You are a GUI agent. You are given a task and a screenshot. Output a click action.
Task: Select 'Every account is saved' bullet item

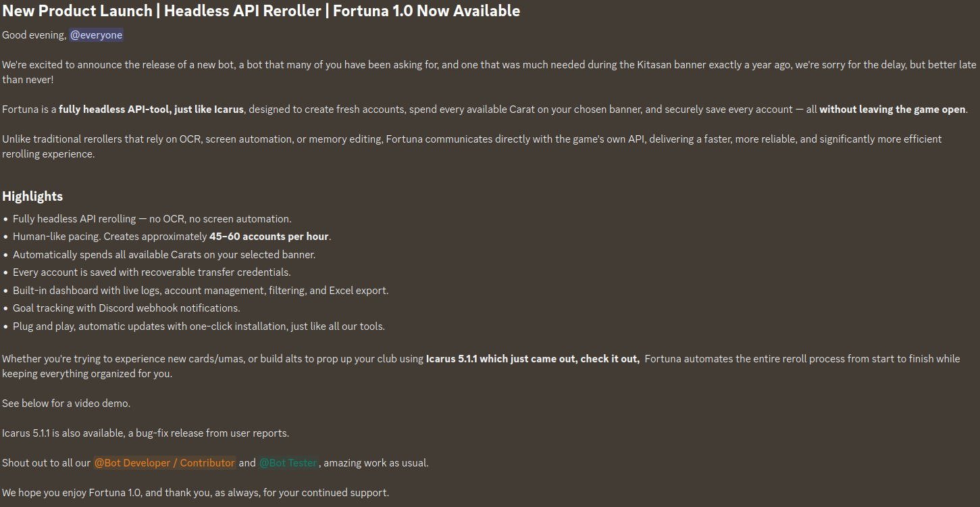click(152, 272)
